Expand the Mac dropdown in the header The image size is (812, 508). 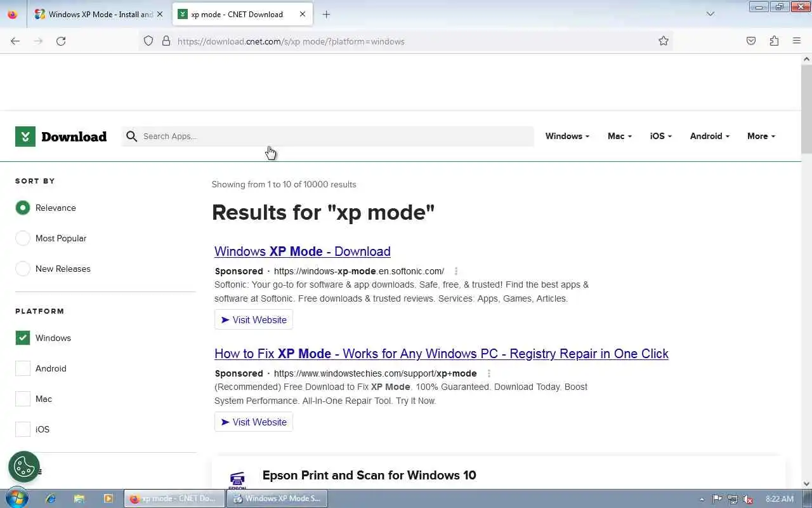click(x=619, y=136)
